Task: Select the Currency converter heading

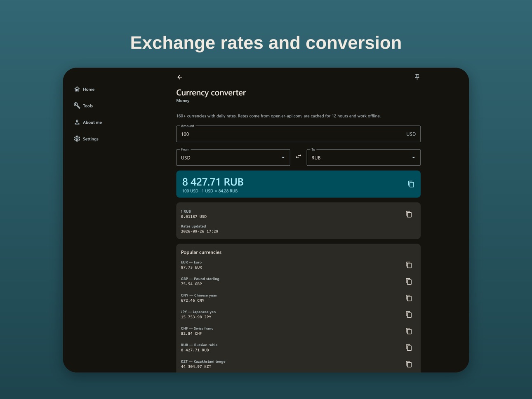Action: [x=211, y=92]
